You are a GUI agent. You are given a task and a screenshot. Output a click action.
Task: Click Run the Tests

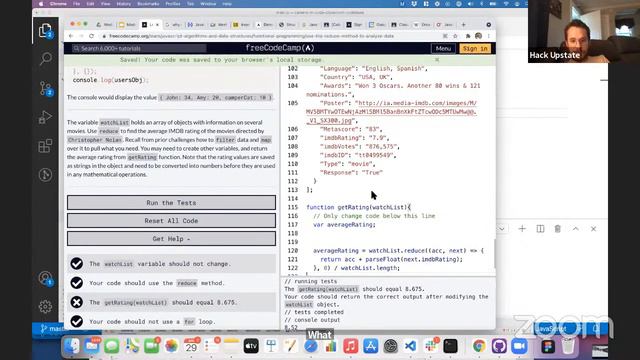(171, 202)
